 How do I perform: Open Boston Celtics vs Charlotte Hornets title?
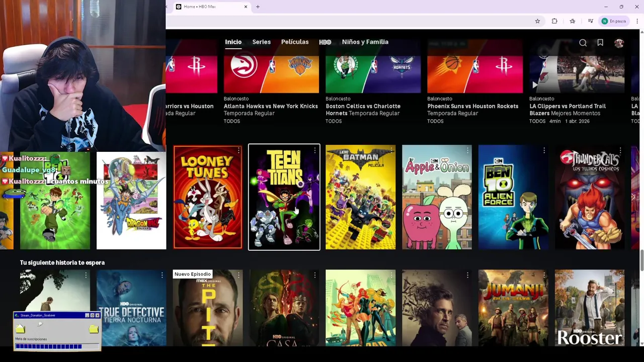[x=363, y=109]
